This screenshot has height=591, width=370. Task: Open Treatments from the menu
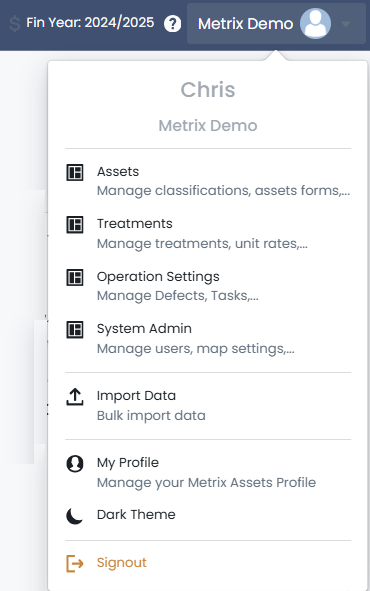pyautogui.click(x=208, y=233)
